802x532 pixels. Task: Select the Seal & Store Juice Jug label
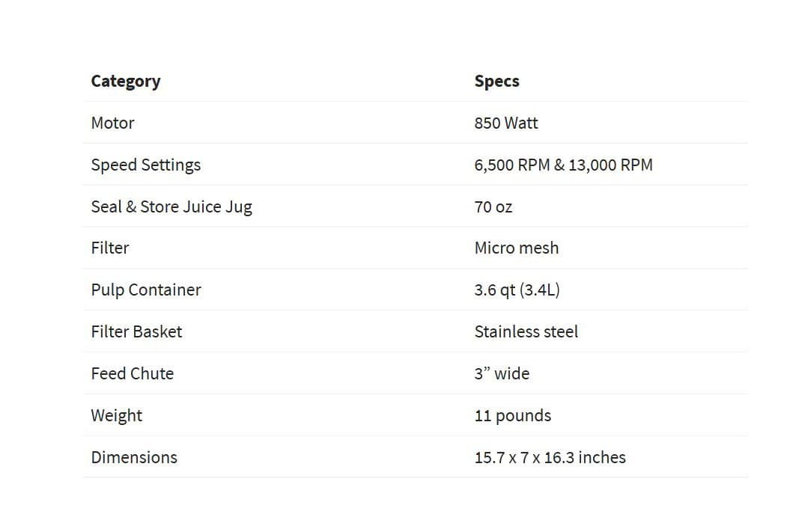(x=171, y=207)
